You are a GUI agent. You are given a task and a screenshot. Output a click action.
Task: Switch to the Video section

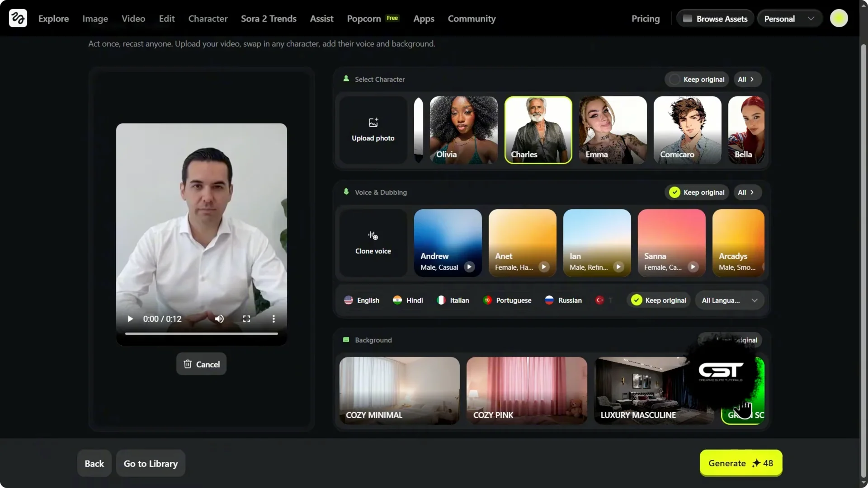[132, 19]
